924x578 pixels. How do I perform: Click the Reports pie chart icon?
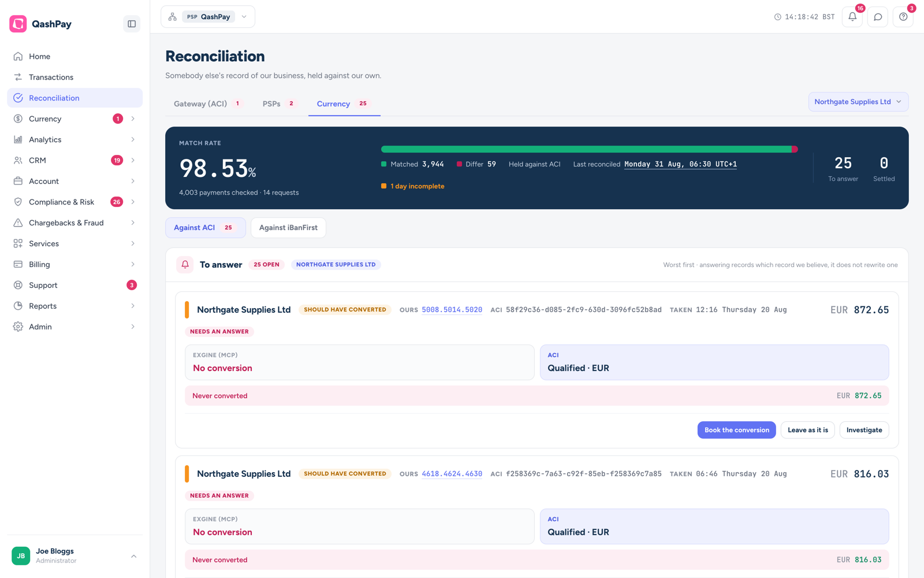18,306
